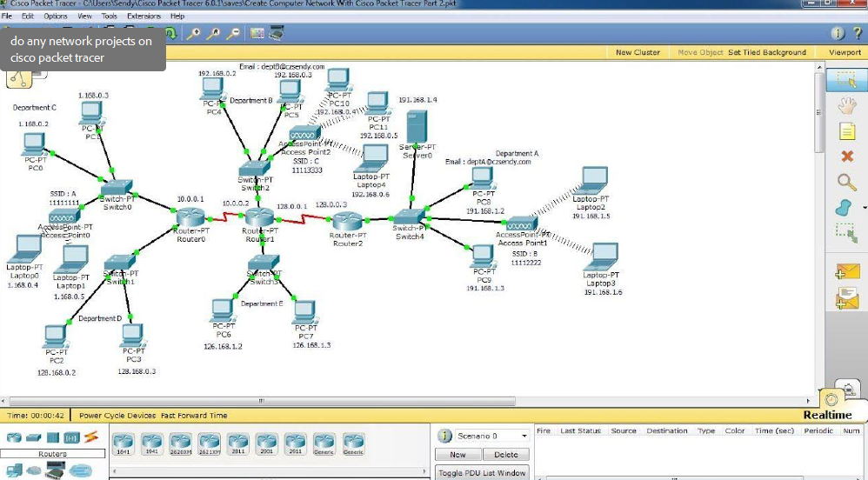Viewport: 868px width, 480px height.
Task: Select the Resize Shape tool
Action: [846, 233]
